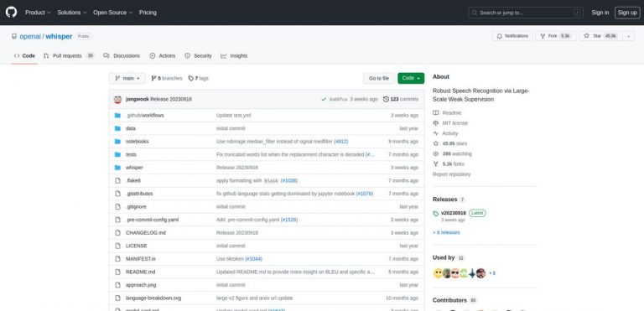The height and width of the screenshot is (311, 644).
Task: Open pull request #1038 link
Action: coord(289,181)
